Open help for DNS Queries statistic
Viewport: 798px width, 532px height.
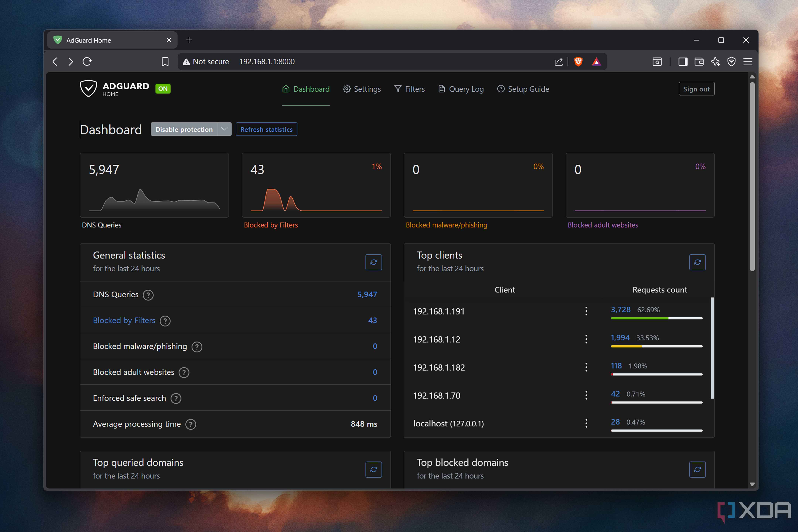(x=148, y=295)
